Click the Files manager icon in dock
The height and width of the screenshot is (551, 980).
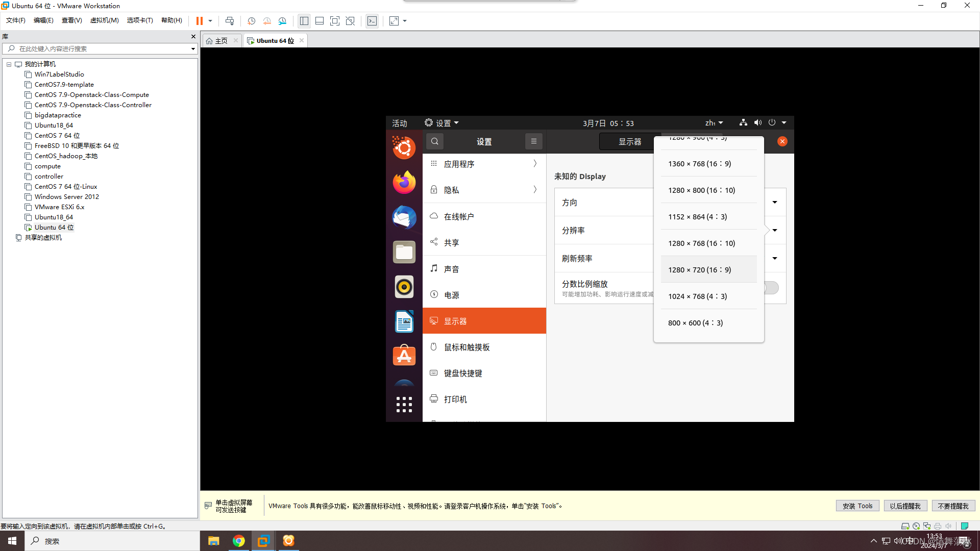pos(404,252)
